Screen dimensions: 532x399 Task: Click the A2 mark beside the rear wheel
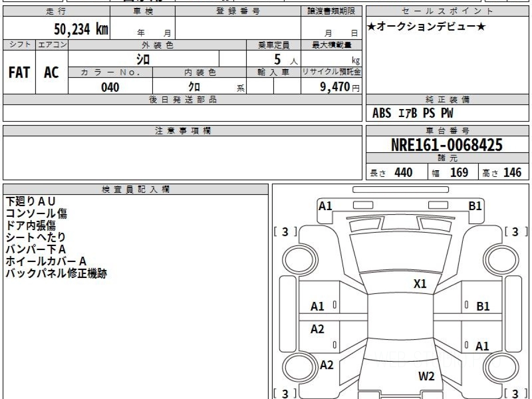click(x=327, y=365)
